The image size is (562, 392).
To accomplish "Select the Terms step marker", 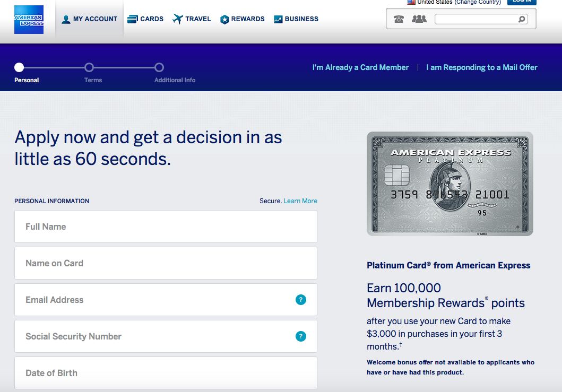I will tap(89, 67).
